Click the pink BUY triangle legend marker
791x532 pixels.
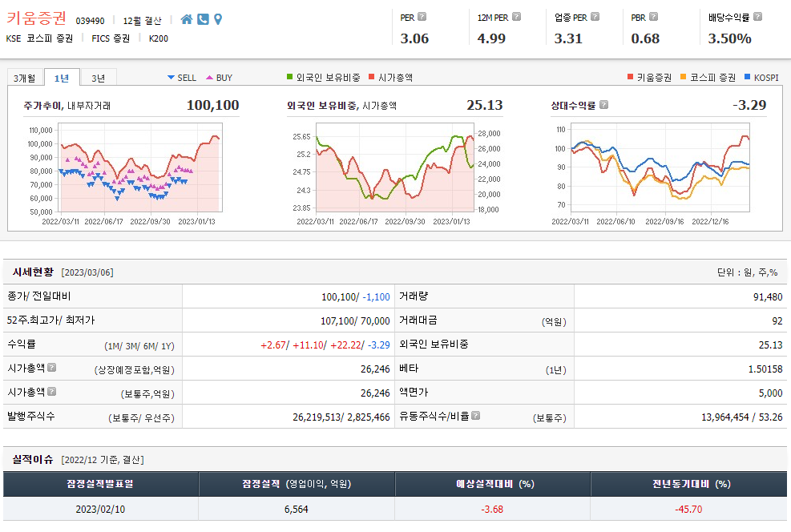210,77
